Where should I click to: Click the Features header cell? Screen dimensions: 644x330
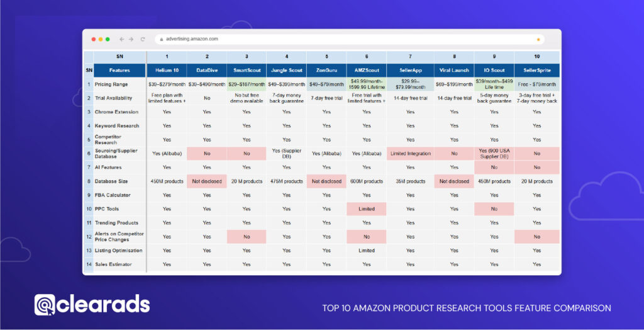(x=119, y=71)
